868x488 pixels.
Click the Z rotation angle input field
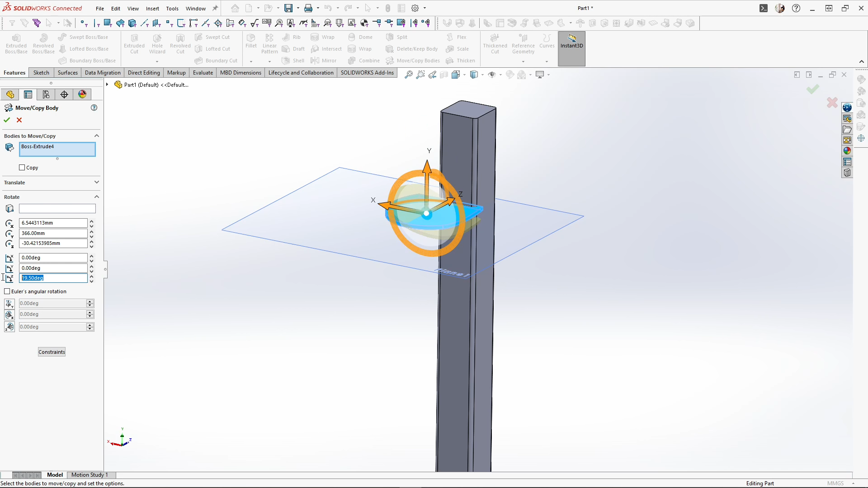point(53,278)
